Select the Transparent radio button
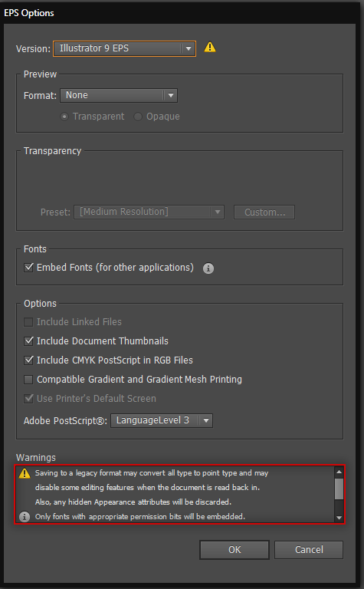Viewport: 364px width, 589px height. coord(64,117)
